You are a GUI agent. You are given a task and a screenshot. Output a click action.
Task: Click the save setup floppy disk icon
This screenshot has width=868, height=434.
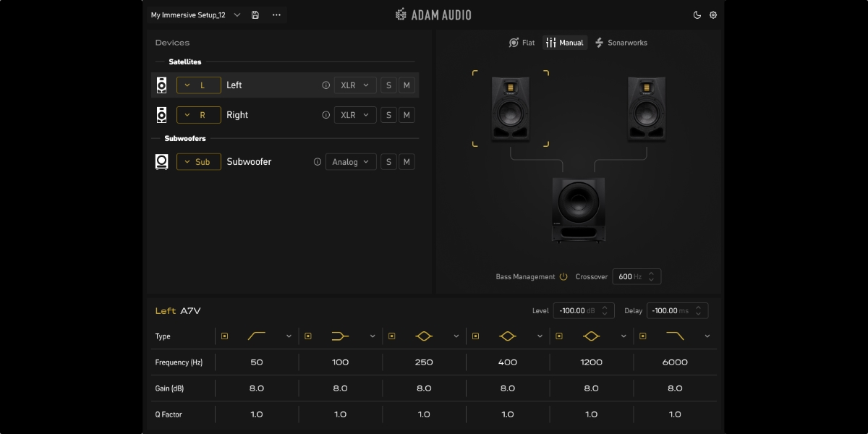click(x=255, y=15)
